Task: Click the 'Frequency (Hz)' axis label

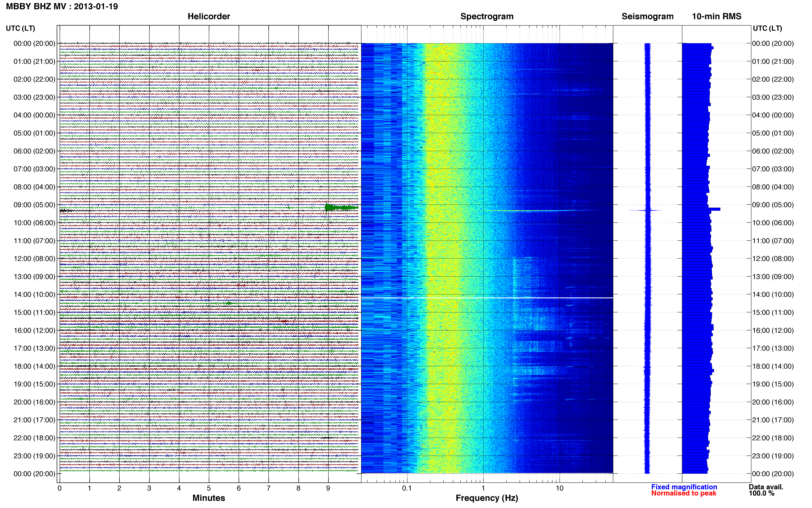Action: coord(487,498)
